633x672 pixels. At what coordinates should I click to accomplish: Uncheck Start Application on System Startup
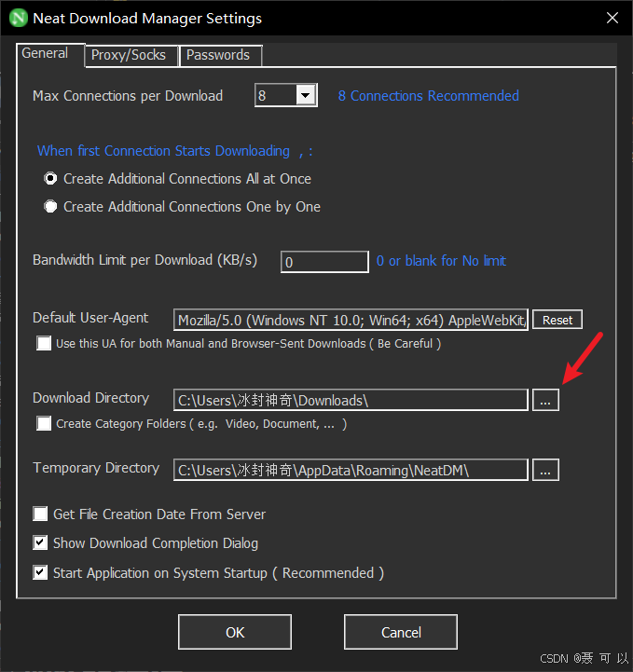pyautogui.click(x=40, y=572)
